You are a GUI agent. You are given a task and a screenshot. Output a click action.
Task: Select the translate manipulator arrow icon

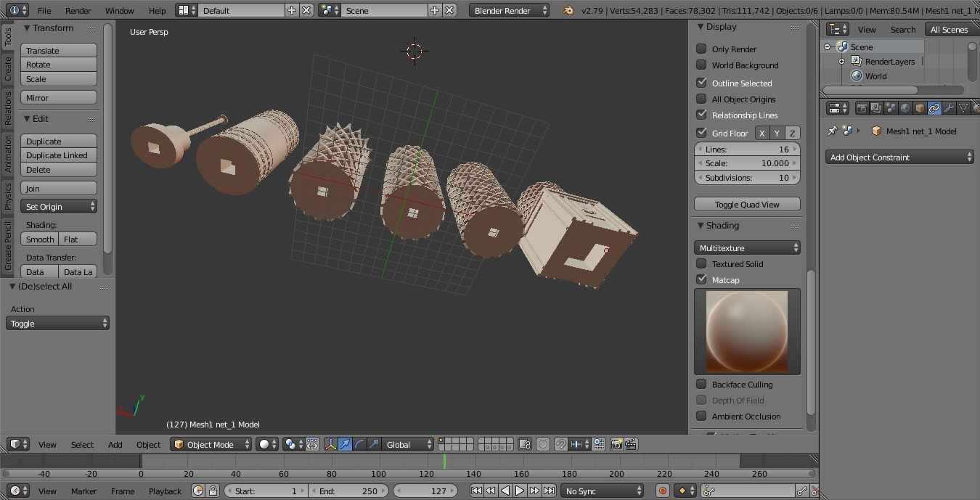point(345,444)
